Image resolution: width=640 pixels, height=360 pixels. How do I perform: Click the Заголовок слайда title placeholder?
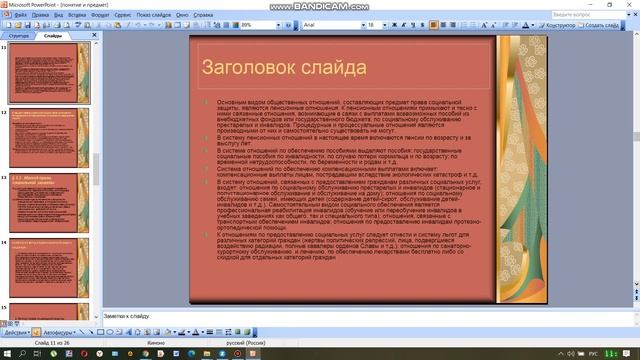[x=344, y=66]
